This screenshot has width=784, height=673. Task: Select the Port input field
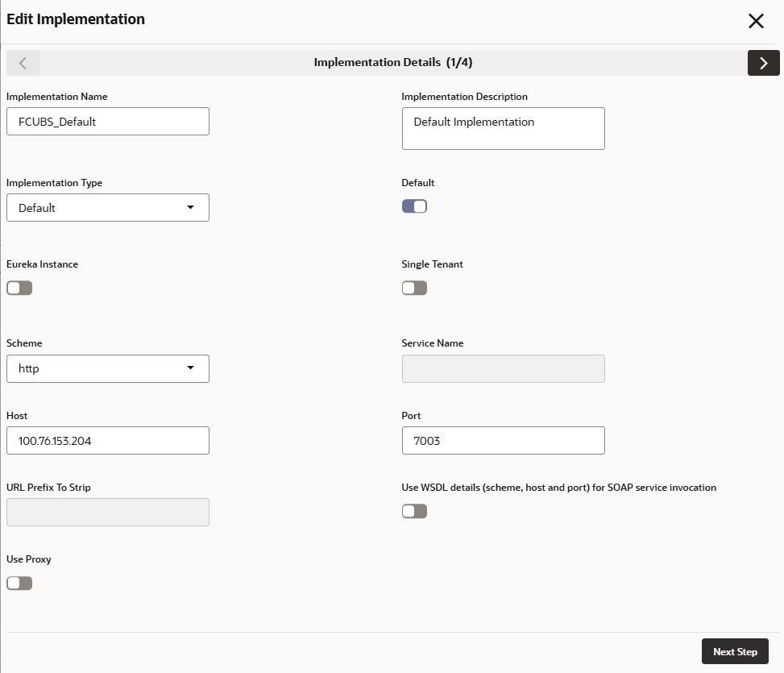coord(503,441)
